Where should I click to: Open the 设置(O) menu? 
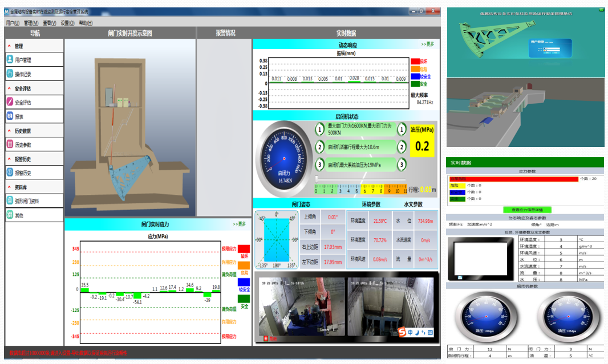click(x=67, y=23)
